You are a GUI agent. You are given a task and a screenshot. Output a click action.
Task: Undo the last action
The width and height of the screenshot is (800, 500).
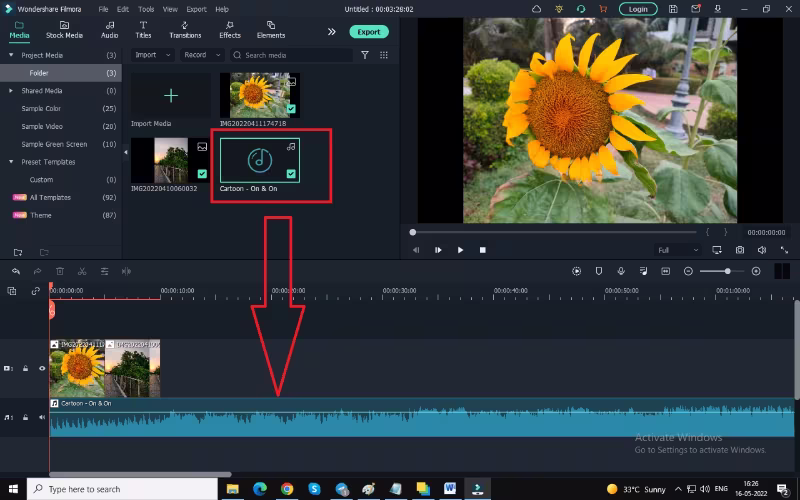tap(16, 271)
